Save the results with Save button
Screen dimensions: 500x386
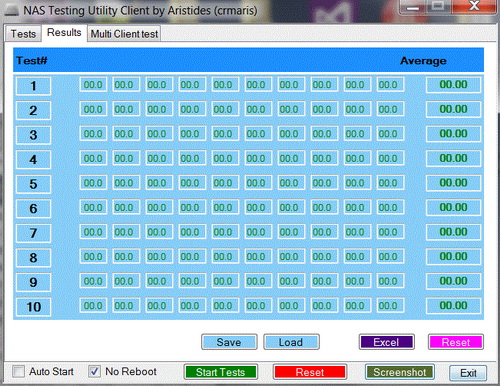click(229, 342)
